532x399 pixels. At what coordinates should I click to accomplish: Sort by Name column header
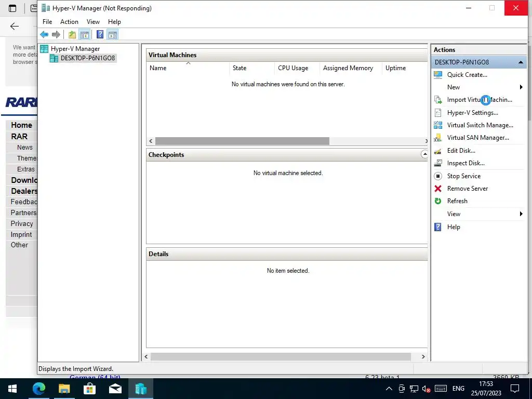click(188, 68)
